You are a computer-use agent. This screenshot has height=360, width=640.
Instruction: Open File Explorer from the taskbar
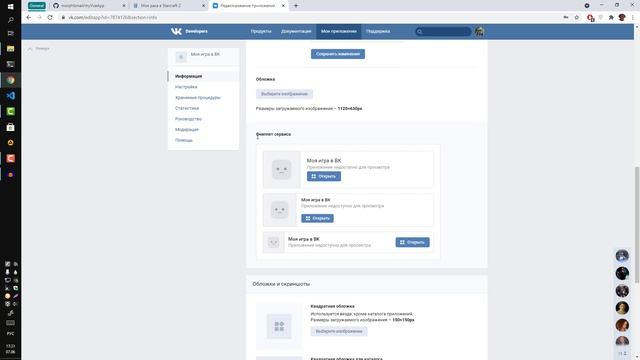point(11,49)
